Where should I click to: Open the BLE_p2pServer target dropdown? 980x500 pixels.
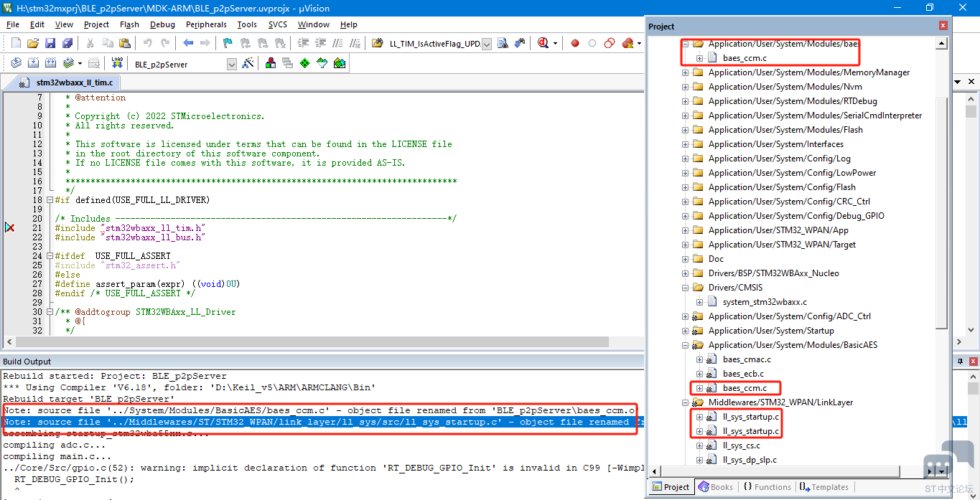pyautogui.click(x=231, y=64)
